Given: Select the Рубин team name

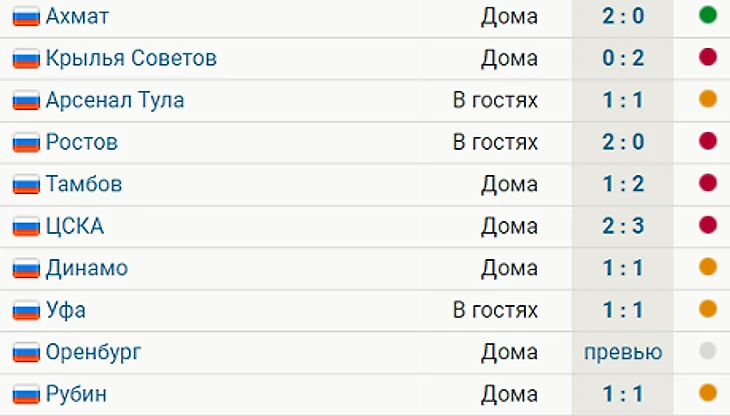Looking at the screenshot, I should (x=76, y=395).
